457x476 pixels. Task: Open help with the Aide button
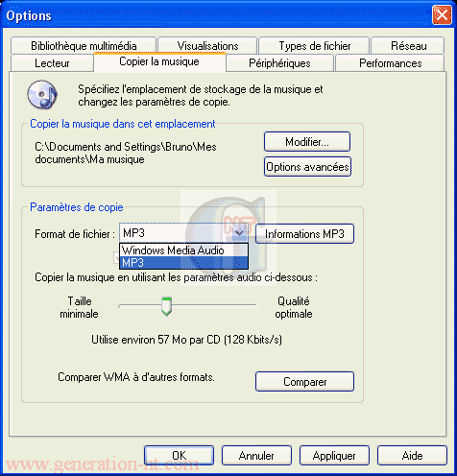(x=412, y=455)
